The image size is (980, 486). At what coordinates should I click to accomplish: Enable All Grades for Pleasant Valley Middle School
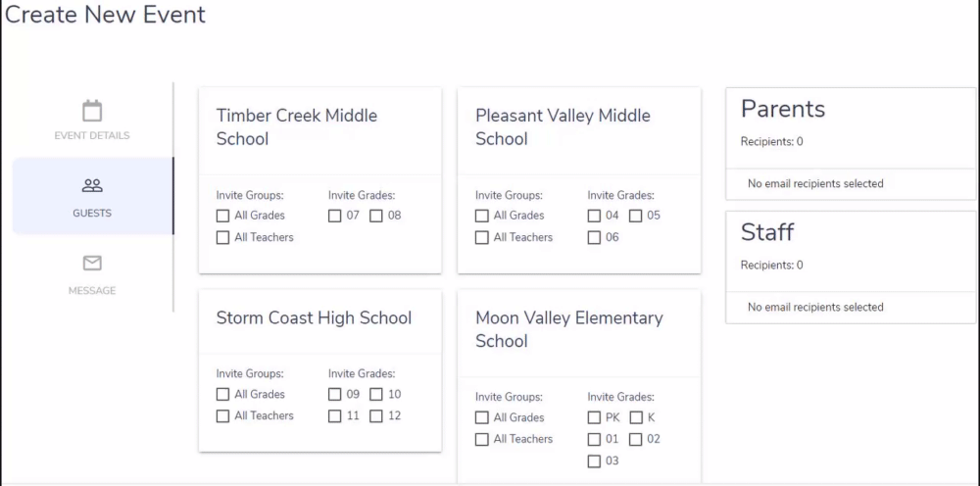pos(481,216)
